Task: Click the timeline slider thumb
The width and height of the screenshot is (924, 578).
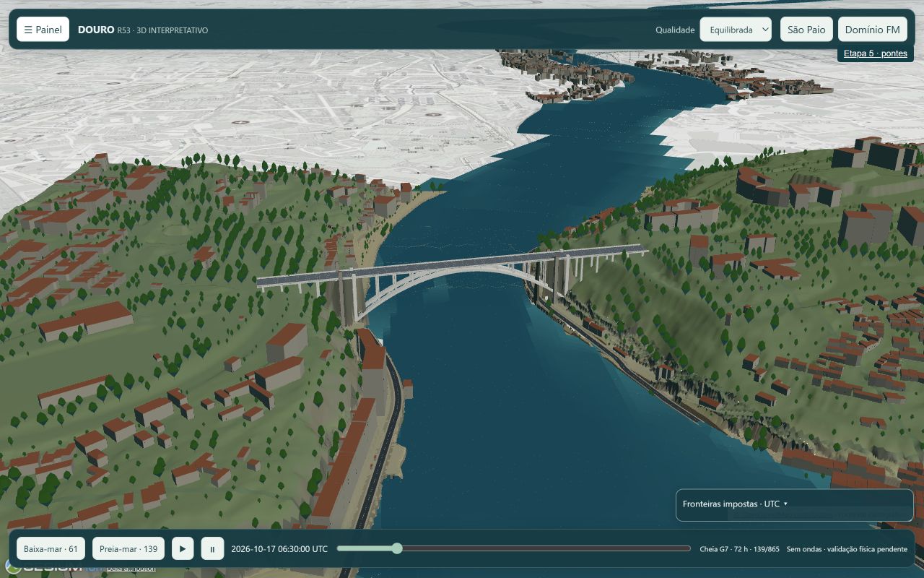Action: click(x=397, y=548)
